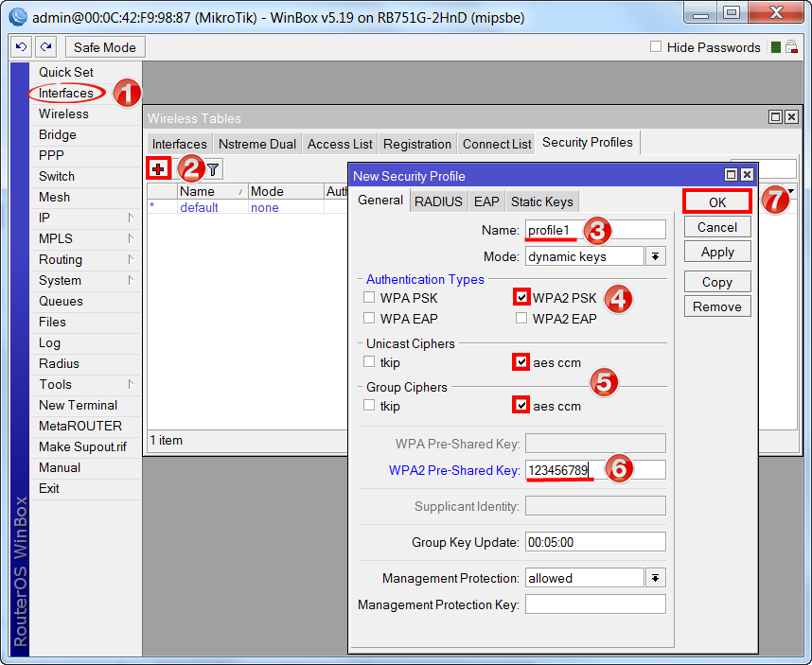The image size is (812, 665).
Task: Close the Wireless Tables window
Action: 791,117
